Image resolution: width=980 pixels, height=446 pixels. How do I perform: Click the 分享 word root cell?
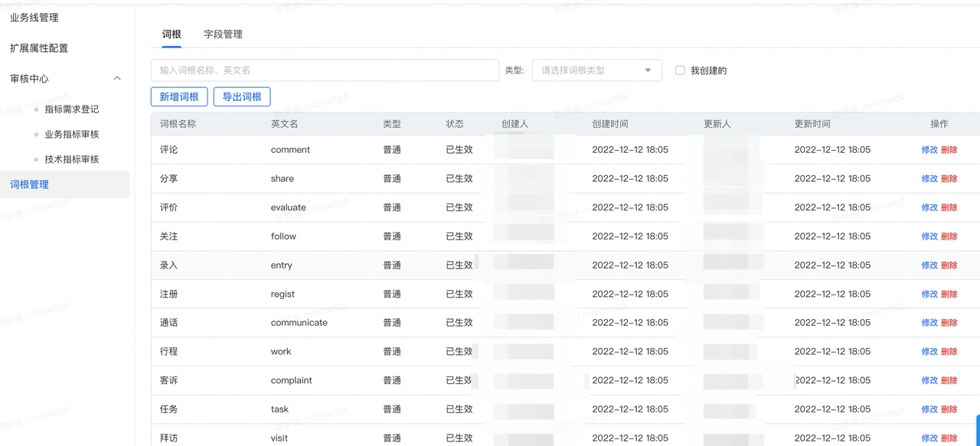coord(168,179)
